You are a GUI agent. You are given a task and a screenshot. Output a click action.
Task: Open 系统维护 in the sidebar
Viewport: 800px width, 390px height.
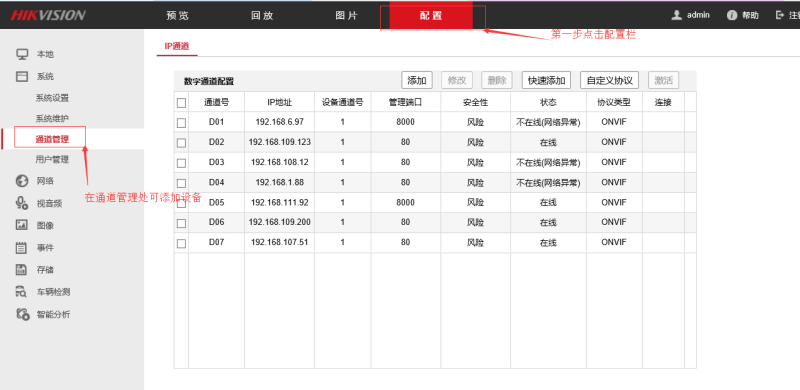[52, 118]
